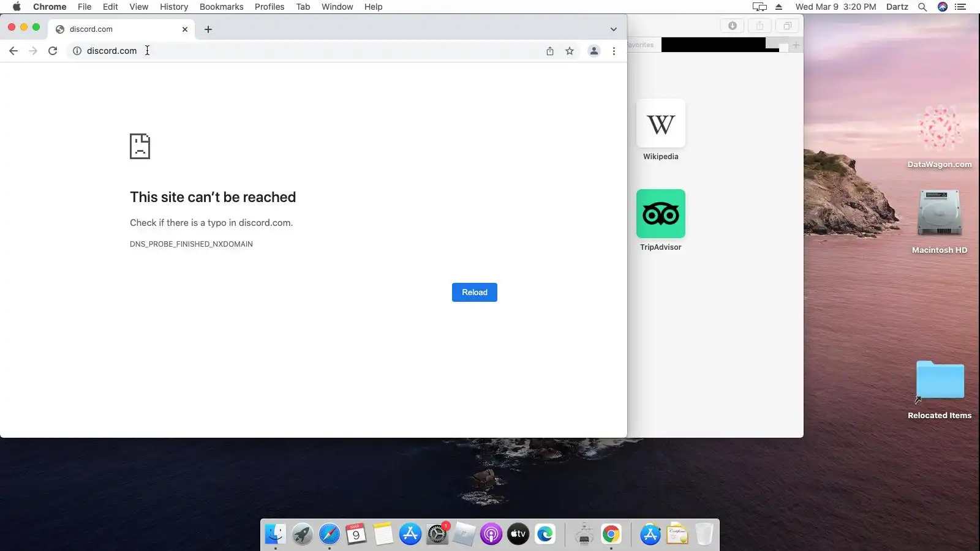
Task: Click the blue Reload button
Action: pyautogui.click(x=475, y=292)
